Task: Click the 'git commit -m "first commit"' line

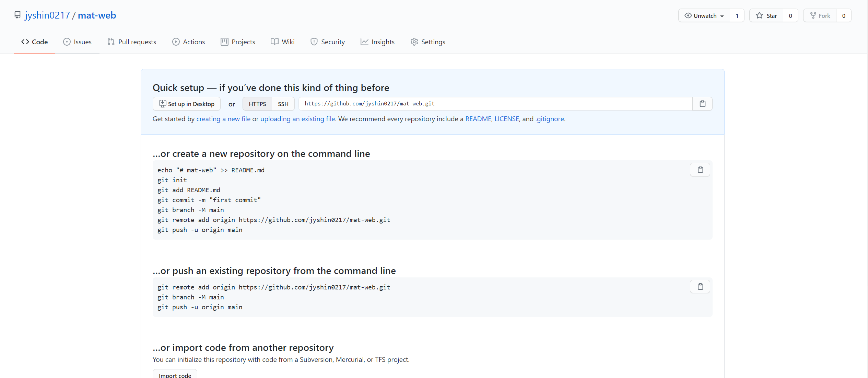Action: pos(209,200)
